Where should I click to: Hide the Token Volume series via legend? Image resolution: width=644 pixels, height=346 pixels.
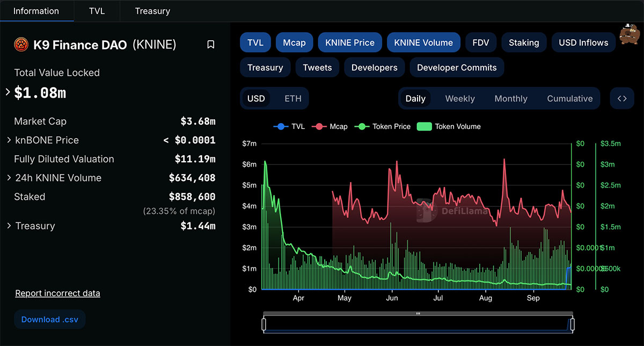(x=449, y=127)
